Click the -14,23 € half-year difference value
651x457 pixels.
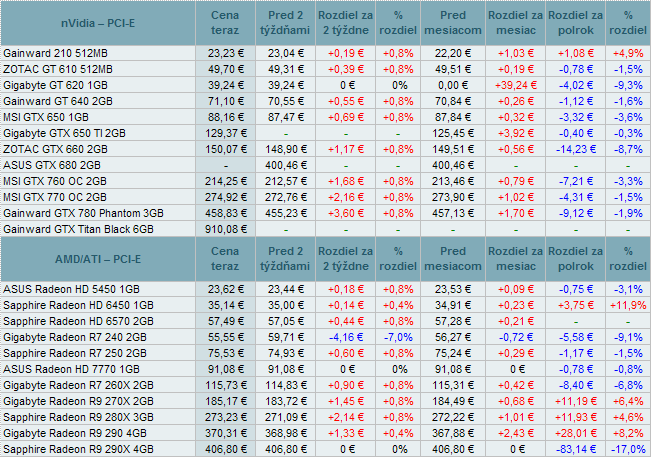576,149
